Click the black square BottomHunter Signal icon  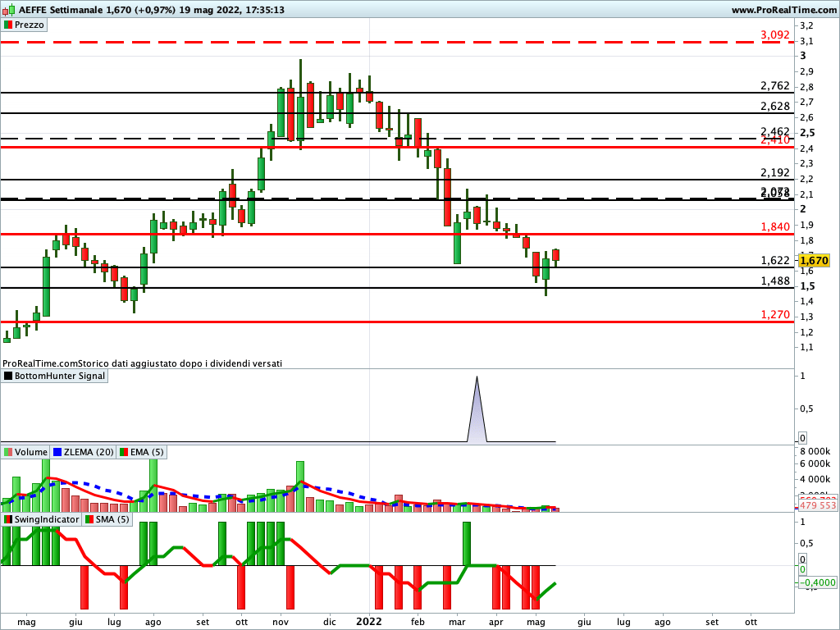tap(8, 376)
